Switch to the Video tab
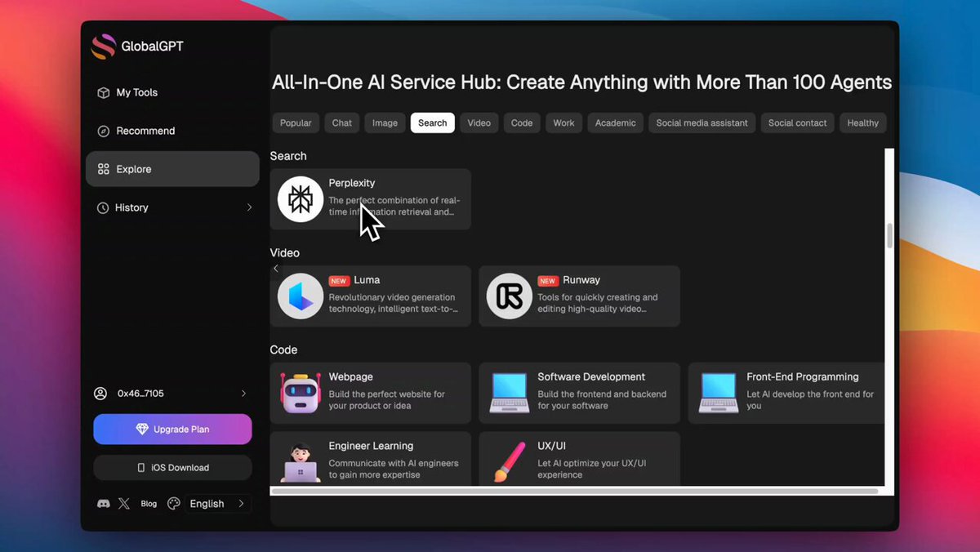This screenshot has width=980, height=552. [x=479, y=123]
